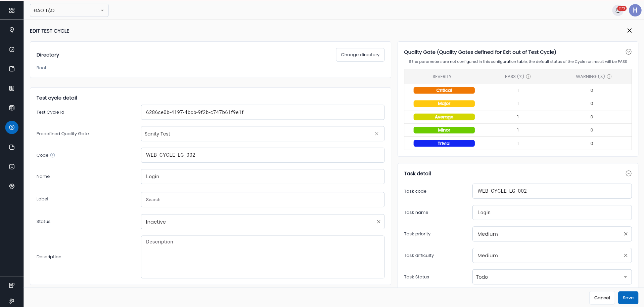Collapse the Quality Gate panel

(x=628, y=52)
